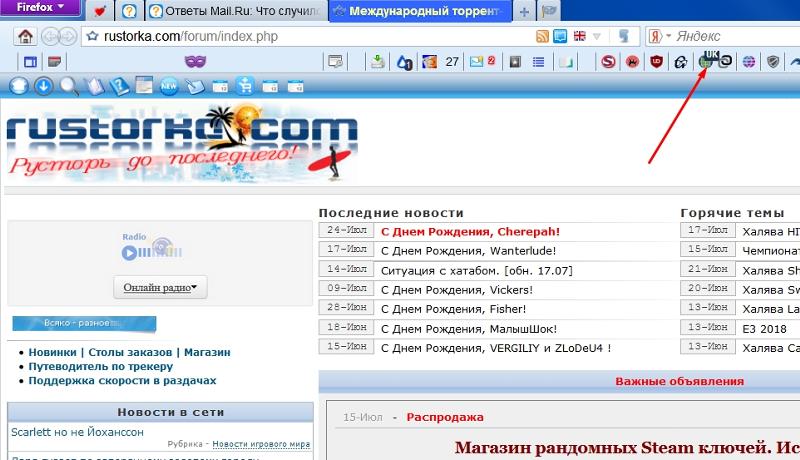Viewport: 800px width, 460px height.
Task: Go to the Home page icon
Action: (x=25, y=36)
